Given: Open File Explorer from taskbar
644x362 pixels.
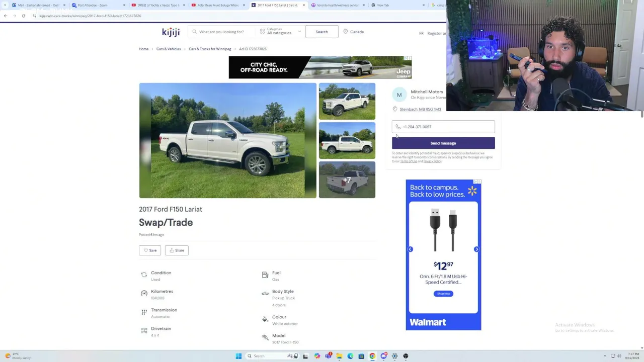Looking at the screenshot, I should click(x=339, y=356).
